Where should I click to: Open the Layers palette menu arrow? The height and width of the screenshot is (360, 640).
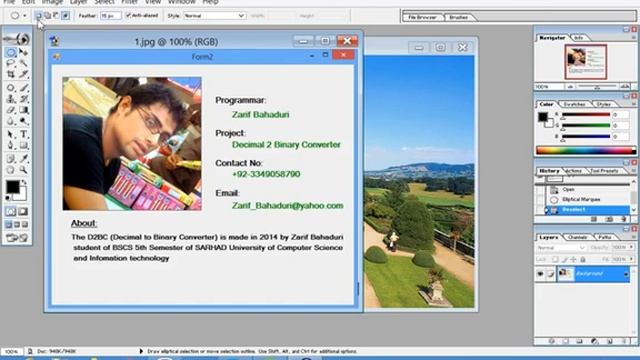pos(633,237)
